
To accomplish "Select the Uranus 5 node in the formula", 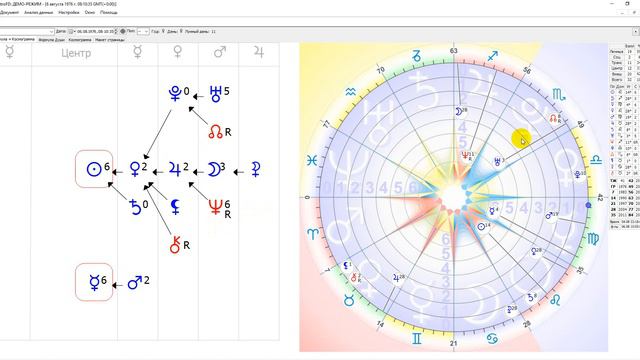I will coord(219,93).
